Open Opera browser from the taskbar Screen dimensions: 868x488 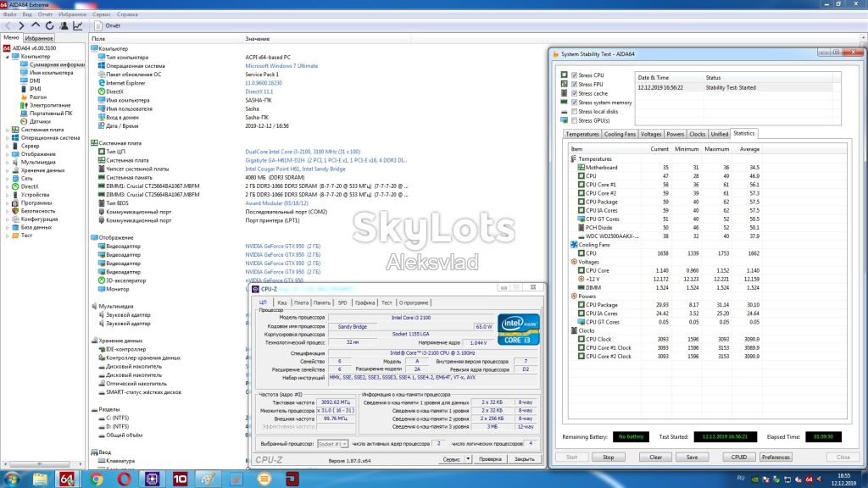[124, 479]
